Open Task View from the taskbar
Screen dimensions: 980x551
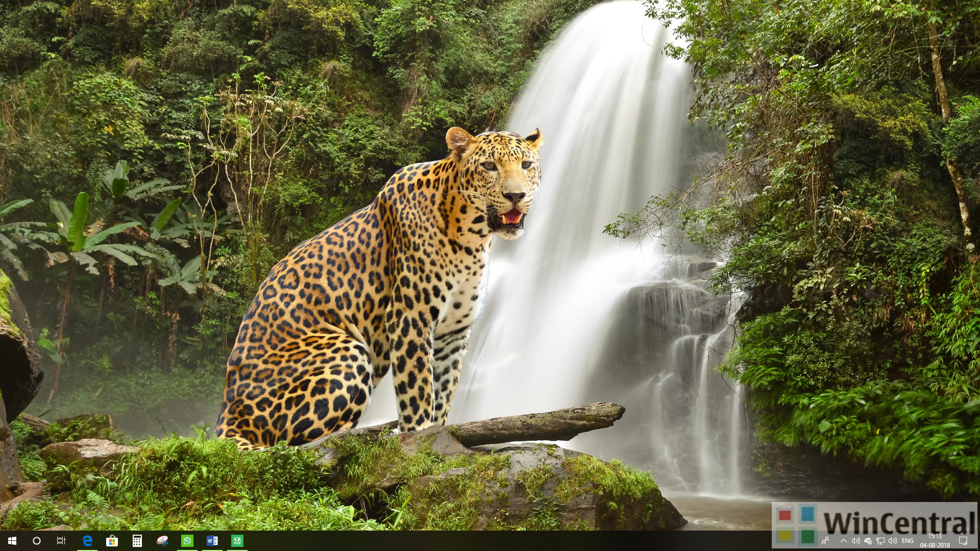pos(61,541)
